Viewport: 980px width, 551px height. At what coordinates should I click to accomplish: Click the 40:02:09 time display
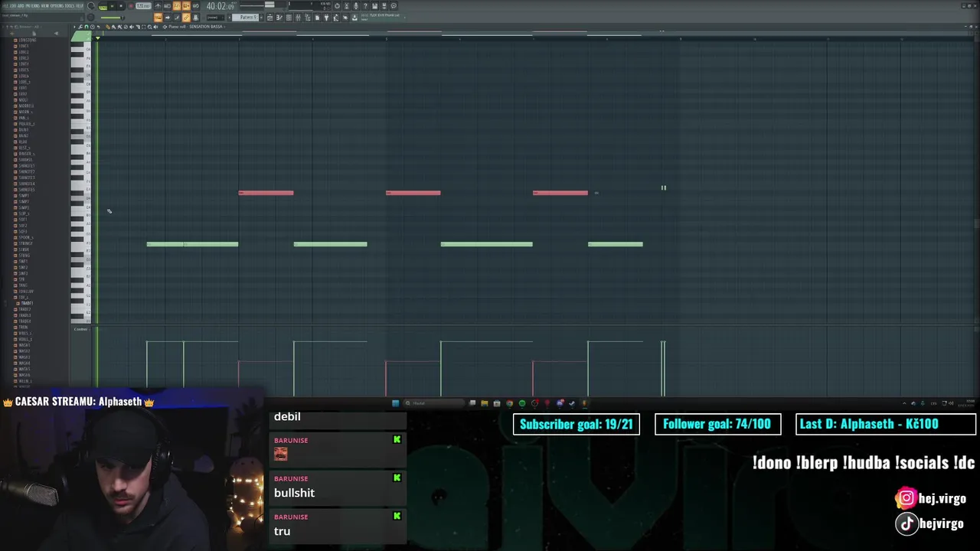point(220,6)
